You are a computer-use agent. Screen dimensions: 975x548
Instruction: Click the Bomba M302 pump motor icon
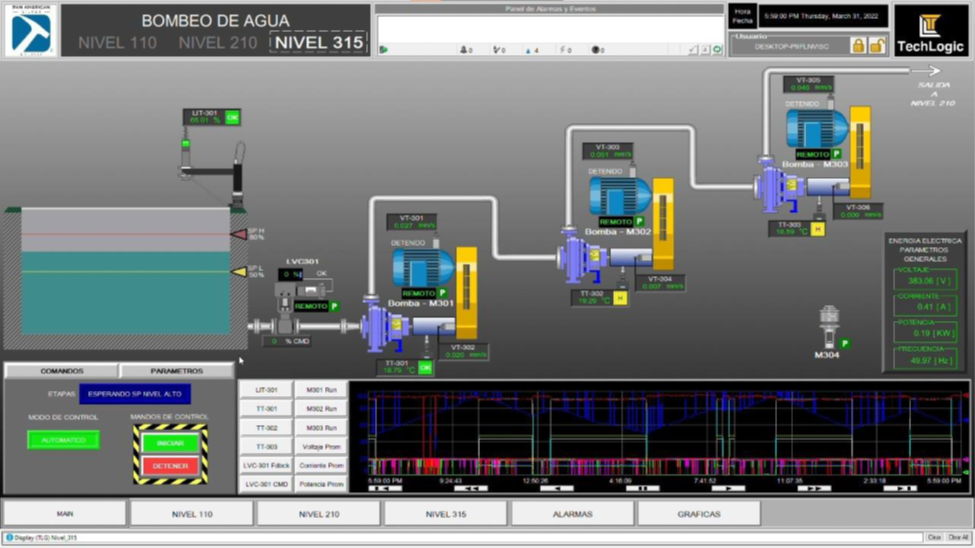click(620, 197)
